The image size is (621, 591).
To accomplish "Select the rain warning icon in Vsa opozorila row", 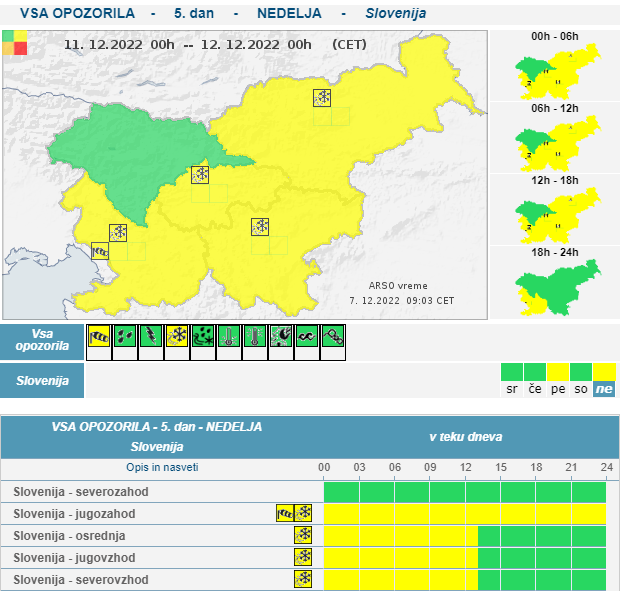I will 125,337.
